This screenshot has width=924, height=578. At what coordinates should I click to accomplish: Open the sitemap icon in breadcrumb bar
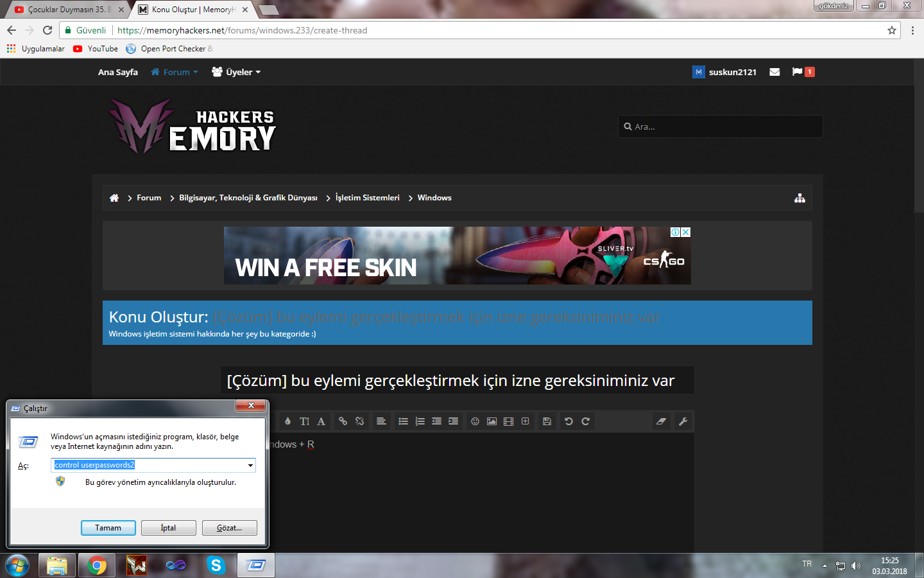point(800,198)
